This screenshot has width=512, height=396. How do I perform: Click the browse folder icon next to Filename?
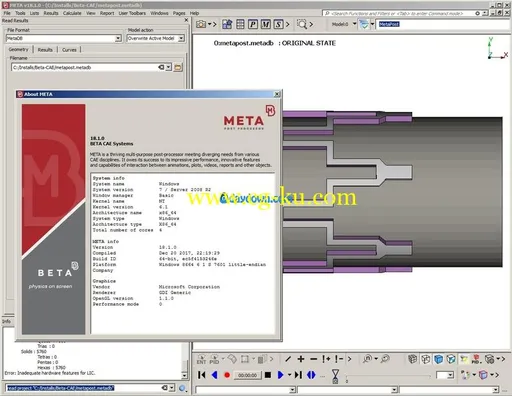click(x=178, y=67)
